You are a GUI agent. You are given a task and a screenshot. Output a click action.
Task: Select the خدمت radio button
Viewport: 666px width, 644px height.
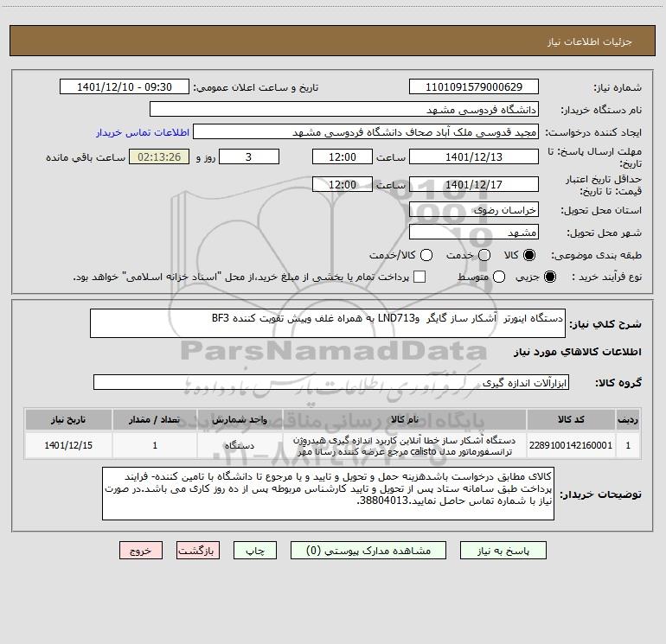pos(484,255)
